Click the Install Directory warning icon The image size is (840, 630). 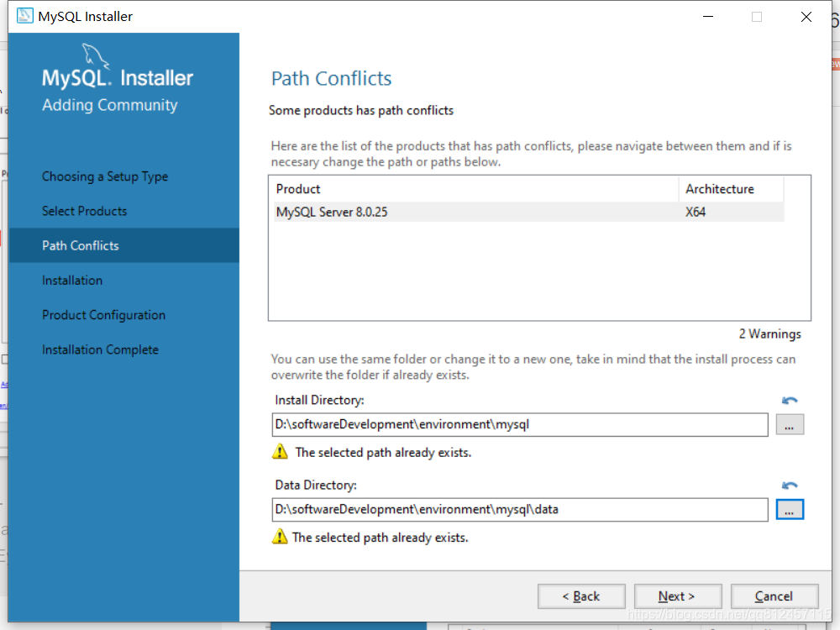[x=280, y=452]
